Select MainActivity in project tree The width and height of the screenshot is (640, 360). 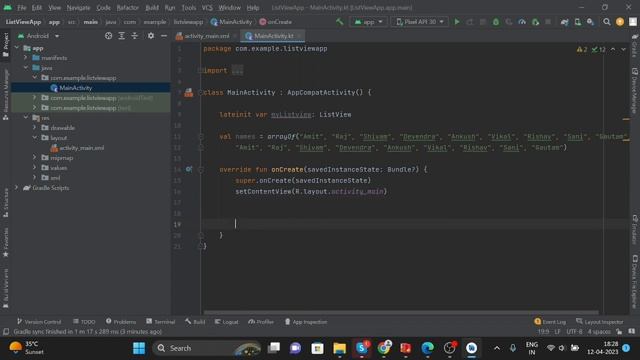[76, 88]
